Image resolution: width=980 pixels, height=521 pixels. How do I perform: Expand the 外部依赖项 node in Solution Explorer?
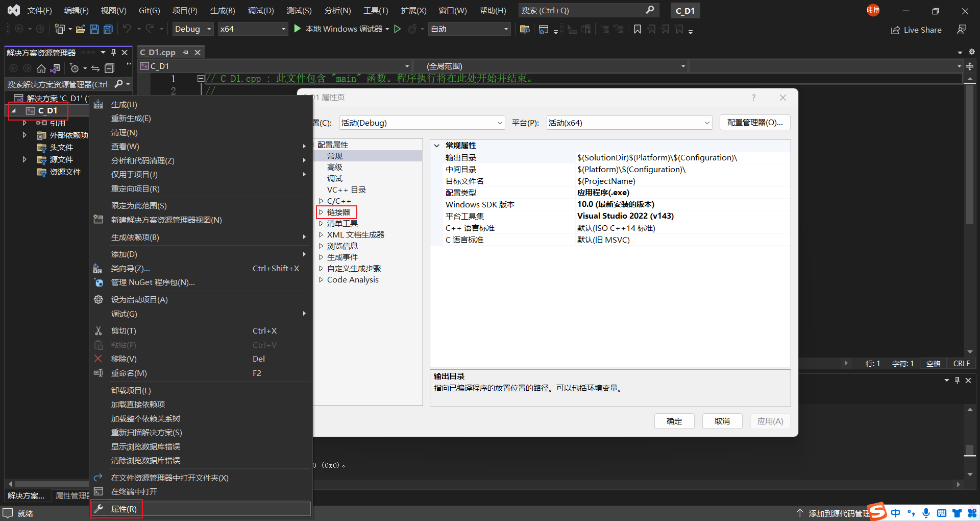point(24,135)
